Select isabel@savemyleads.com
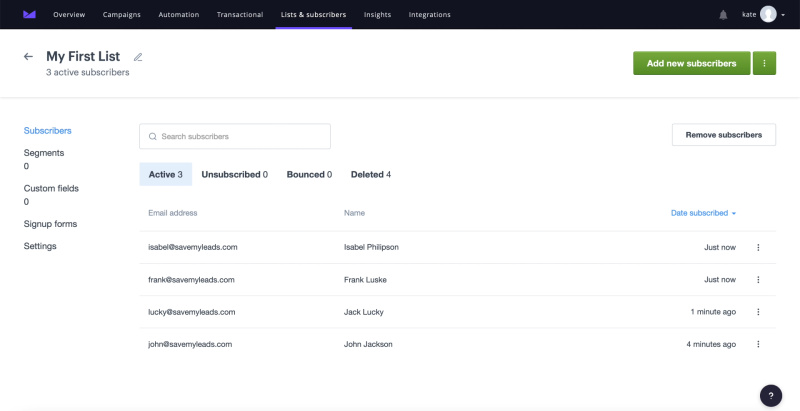Image resolution: width=800 pixels, height=411 pixels. pyautogui.click(x=192, y=247)
